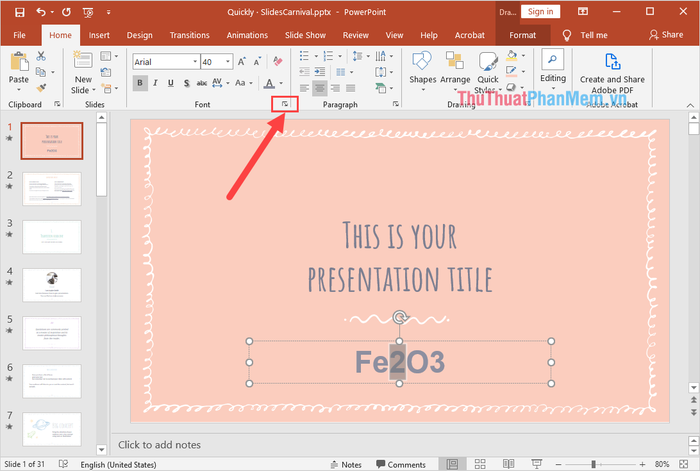Open the Font dialog box launcher

click(x=285, y=104)
